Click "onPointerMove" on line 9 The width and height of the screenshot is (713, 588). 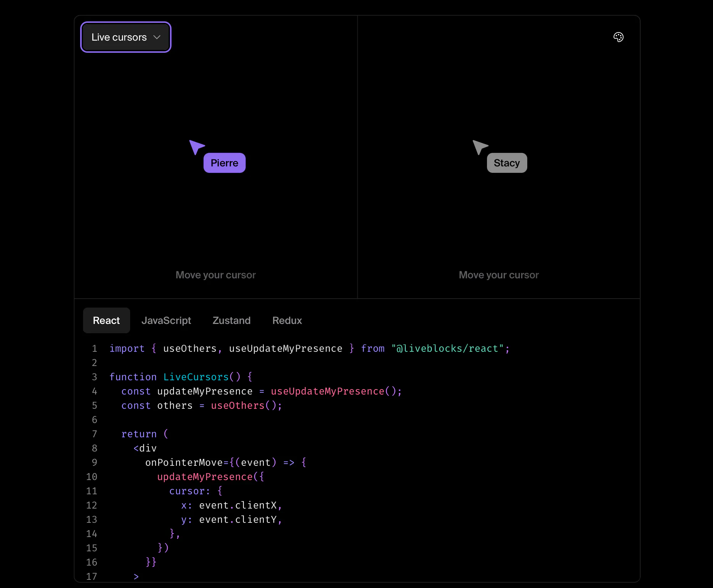[184, 463]
